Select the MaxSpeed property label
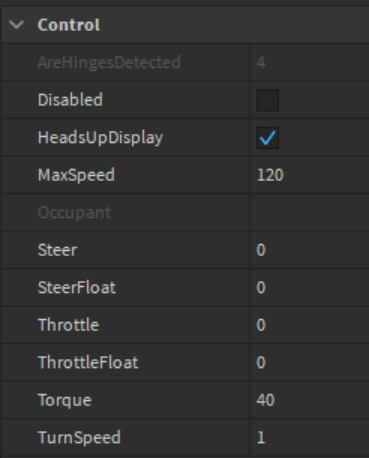 (x=76, y=175)
